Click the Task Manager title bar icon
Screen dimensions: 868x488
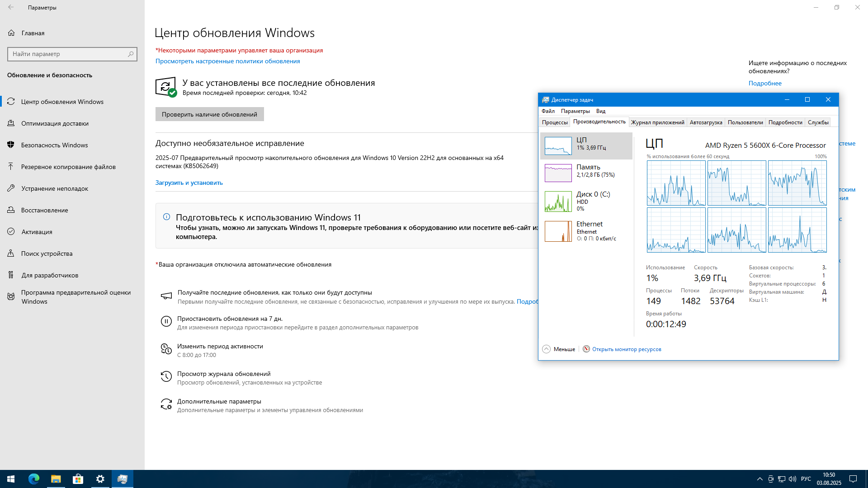click(545, 99)
